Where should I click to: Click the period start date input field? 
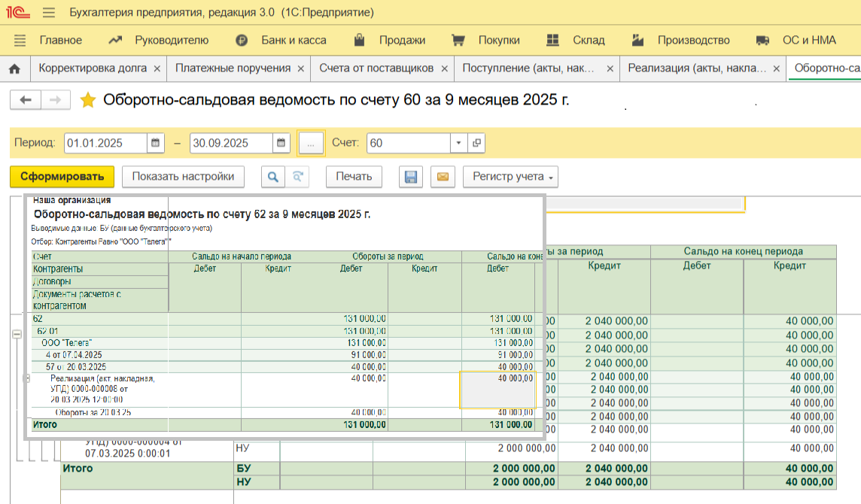pyautogui.click(x=105, y=143)
